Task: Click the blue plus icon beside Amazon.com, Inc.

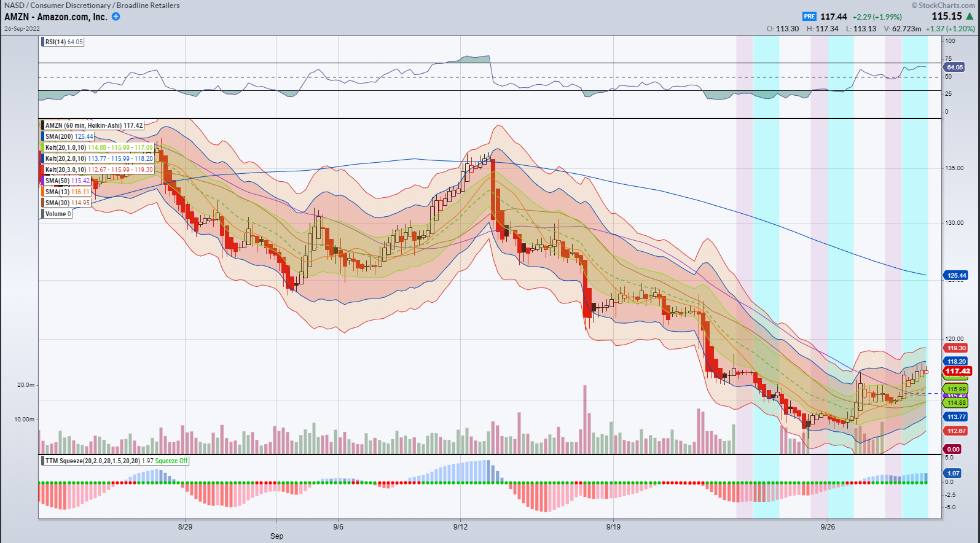Action: pyautogui.click(x=116, y=17)
